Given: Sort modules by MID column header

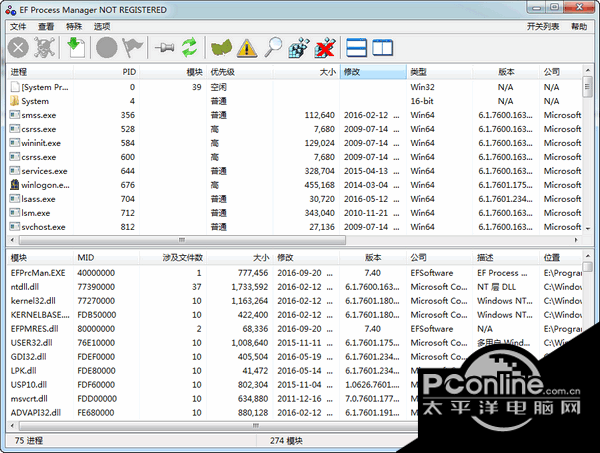Looking at the screenshot, I should click(106, 257).
